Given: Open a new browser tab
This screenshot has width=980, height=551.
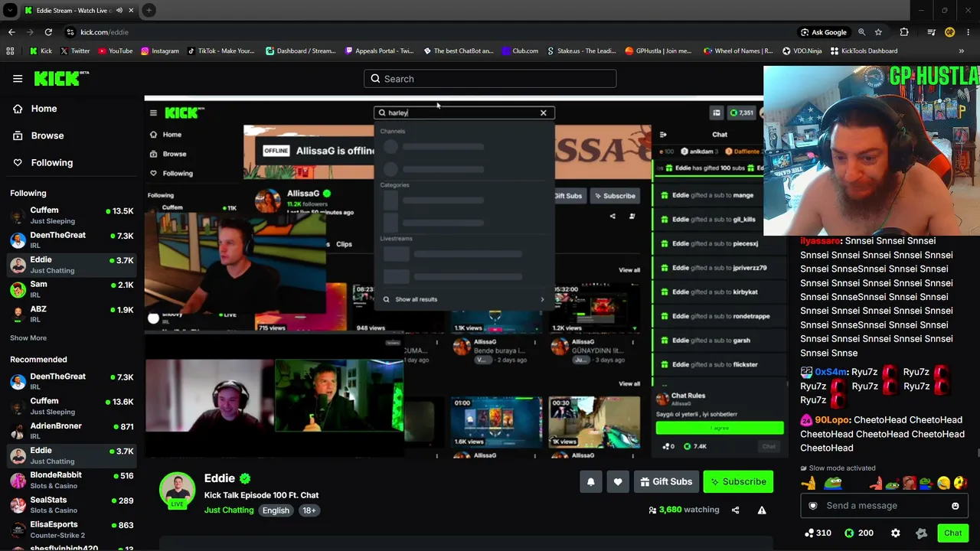Looking at the screenshot, I should tap(149, 11).
